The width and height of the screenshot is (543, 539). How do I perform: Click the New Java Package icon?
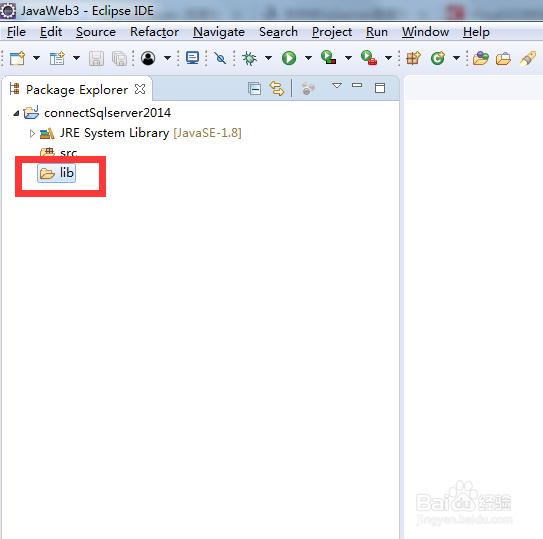click(413, 58)
